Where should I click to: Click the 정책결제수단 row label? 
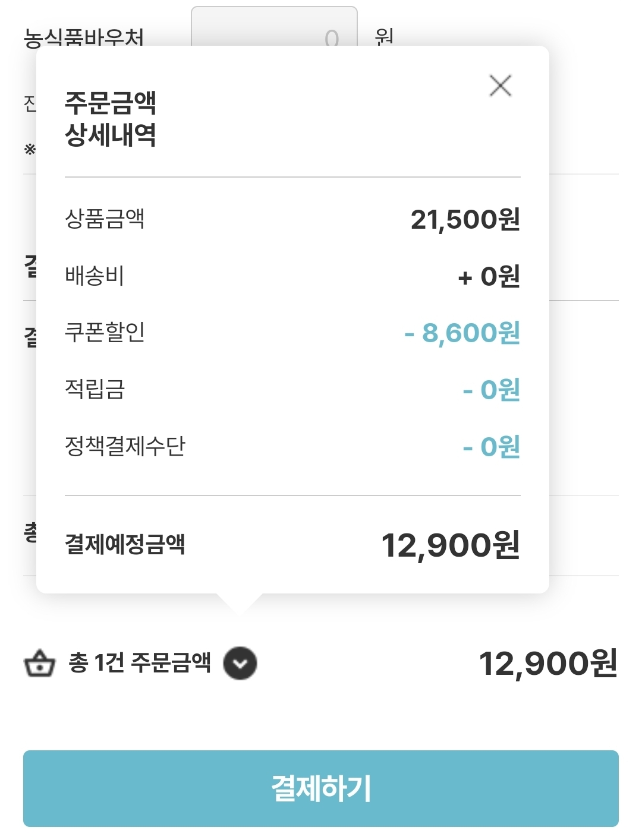point(125,446)
